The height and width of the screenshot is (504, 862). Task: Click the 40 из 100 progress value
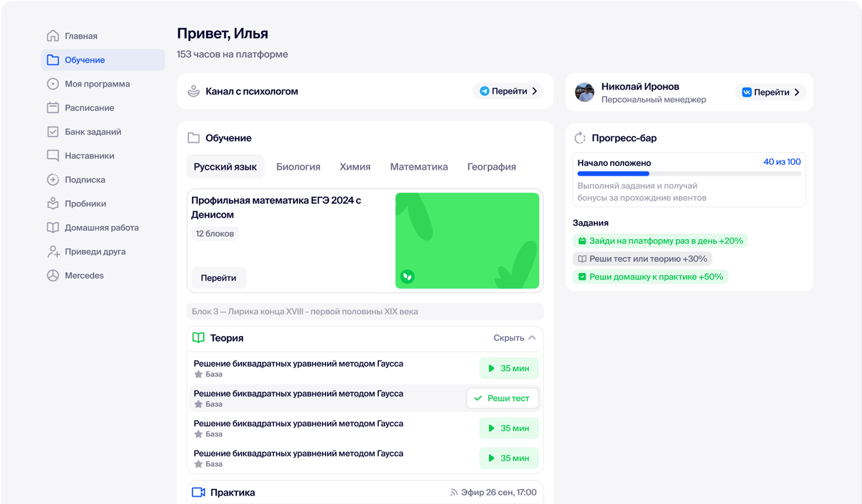pyautogui.click(x=782, y=162)
